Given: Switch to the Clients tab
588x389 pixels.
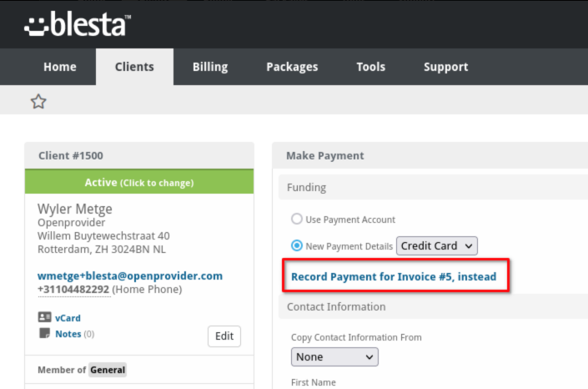Looking at the screenshot, I should (x=134, y=67).
